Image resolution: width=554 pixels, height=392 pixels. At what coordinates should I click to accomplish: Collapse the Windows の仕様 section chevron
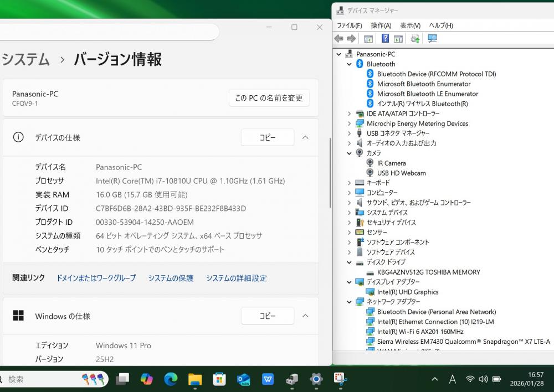tap(305, 316)
